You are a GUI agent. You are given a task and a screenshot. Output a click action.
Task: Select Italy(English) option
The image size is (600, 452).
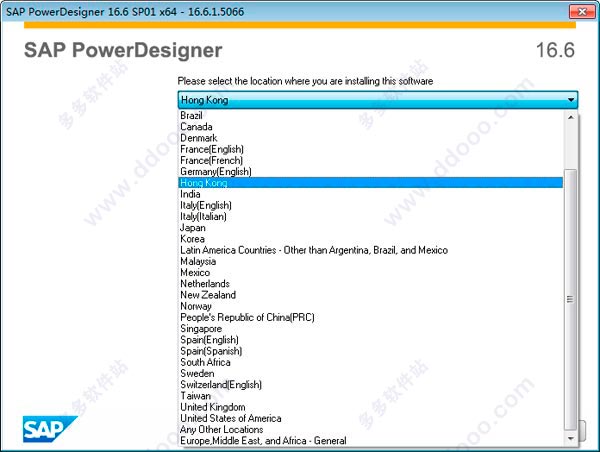point(371,205)
